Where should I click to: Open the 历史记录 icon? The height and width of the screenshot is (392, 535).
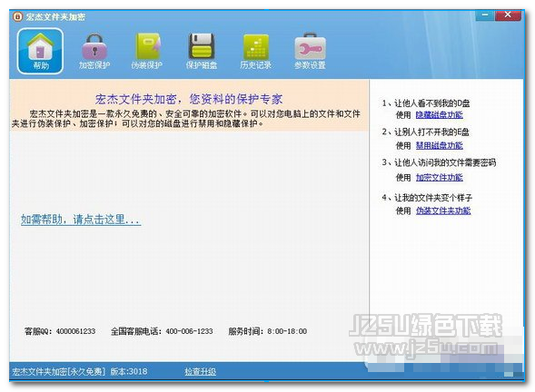pyautogui.click(x=255, y=51)
